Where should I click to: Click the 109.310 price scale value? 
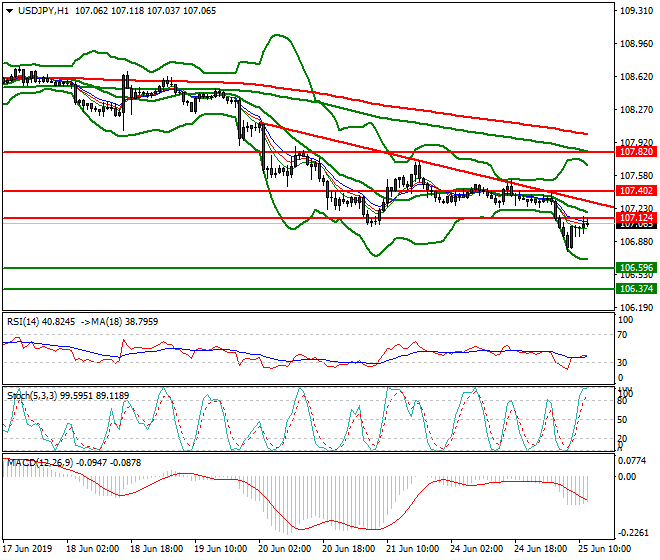coord(636,11)
